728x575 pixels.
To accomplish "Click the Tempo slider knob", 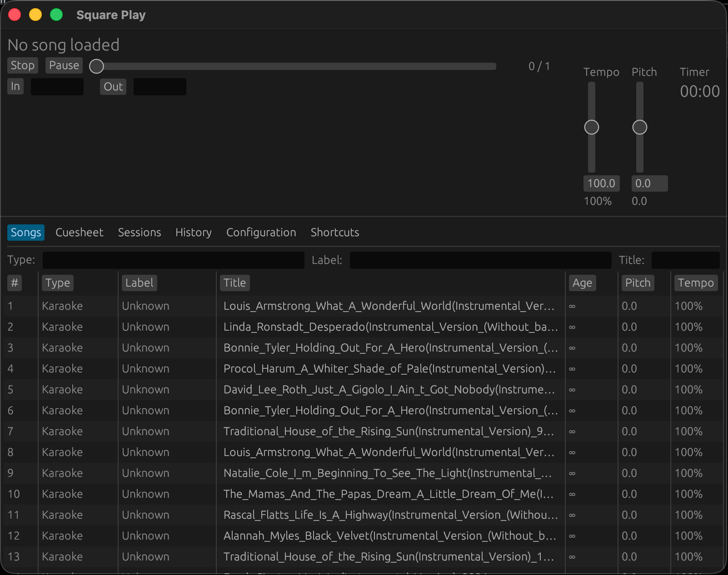I will click(591, 127).
